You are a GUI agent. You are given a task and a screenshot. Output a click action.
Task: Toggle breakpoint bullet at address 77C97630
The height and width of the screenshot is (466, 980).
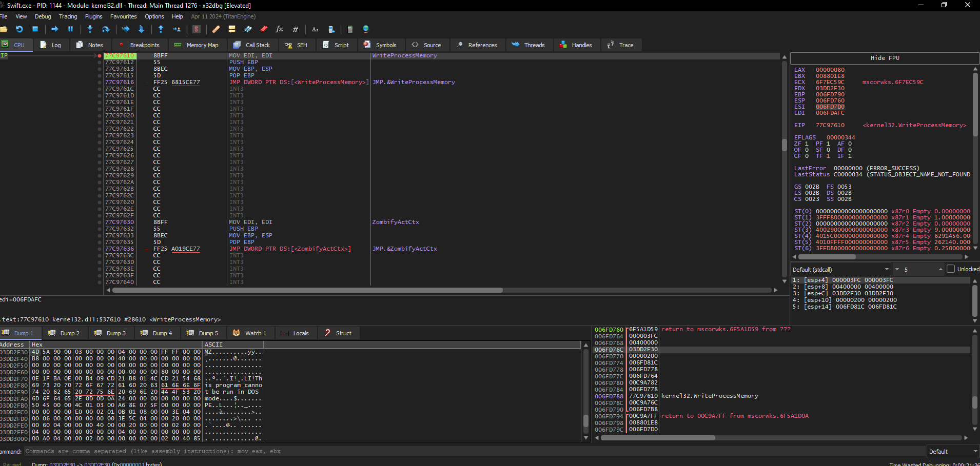point(100,222)
